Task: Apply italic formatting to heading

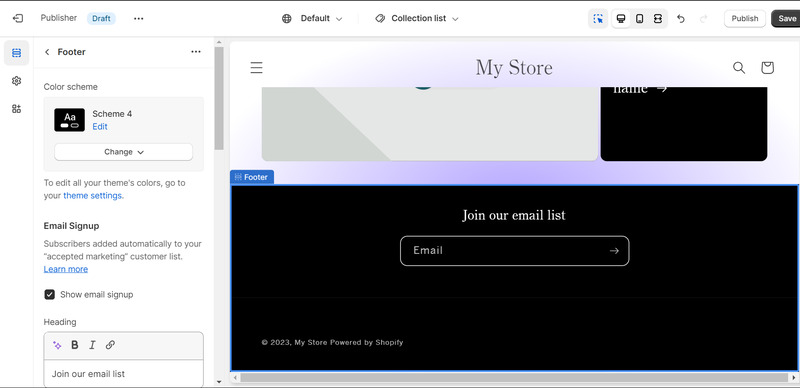Action: pyautogui.click(x=92, y=345)
